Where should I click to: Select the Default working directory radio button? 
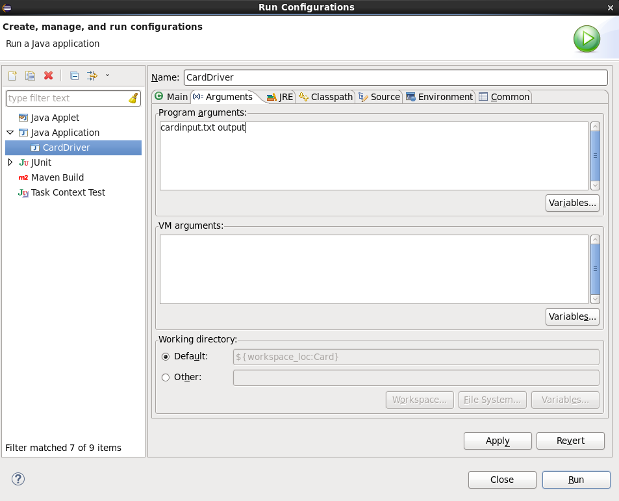tap(166, 357)
